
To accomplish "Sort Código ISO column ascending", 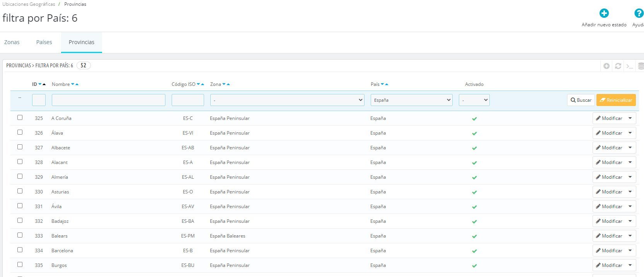I will [203, 84].
